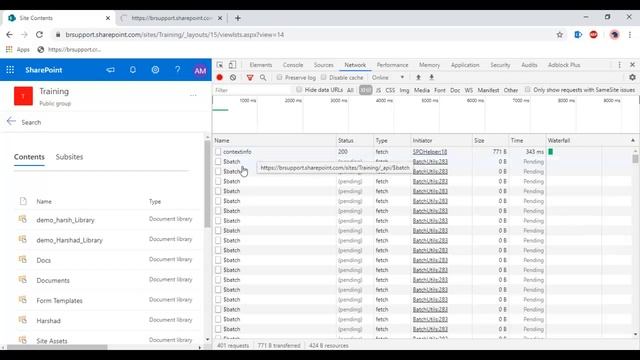Open the Online throttling dropdown
This screenshot has height=360, width=640.
click(x=388, y=77)
